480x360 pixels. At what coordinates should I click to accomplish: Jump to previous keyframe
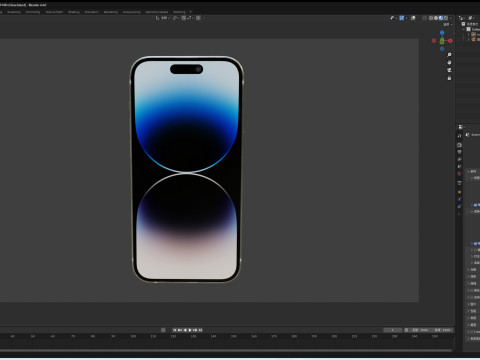pos(180,330)
